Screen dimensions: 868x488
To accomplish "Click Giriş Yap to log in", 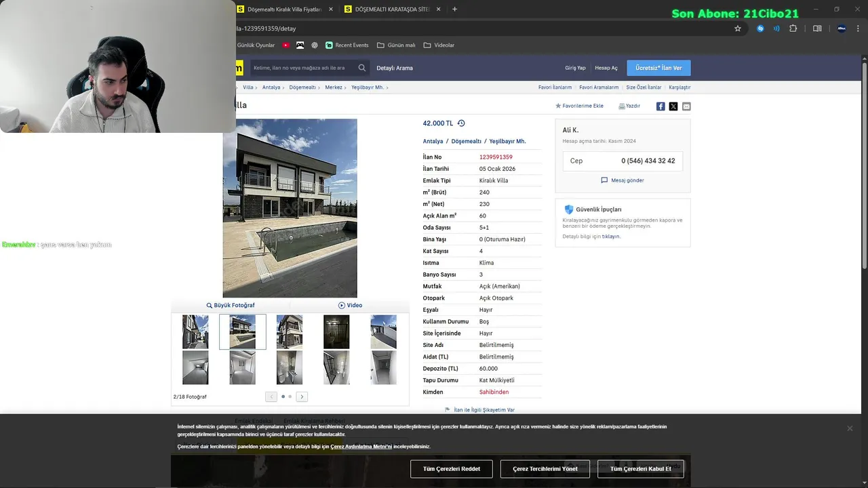I will click(575, 68).
